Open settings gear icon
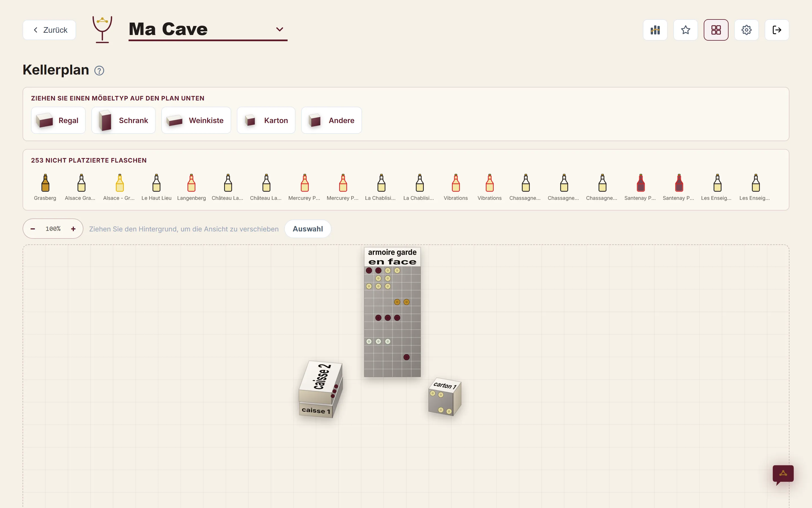This screenshot has height=508, width=812. [746, 30]
